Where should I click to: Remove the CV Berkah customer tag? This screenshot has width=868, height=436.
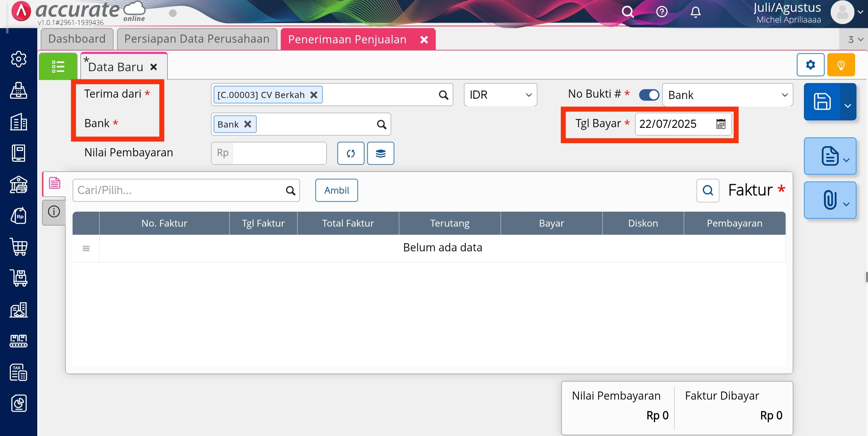click(314, 95)
